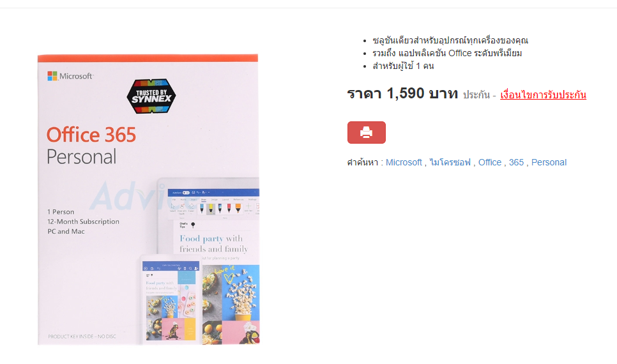Open the Personal keyword link

tap(549, 162)
